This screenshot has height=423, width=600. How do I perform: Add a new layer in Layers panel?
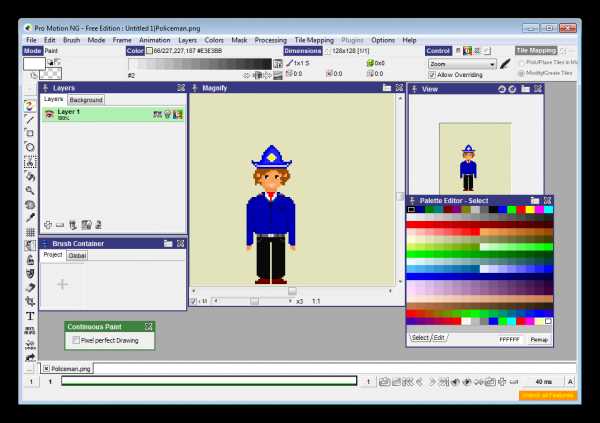click(48, 225)
